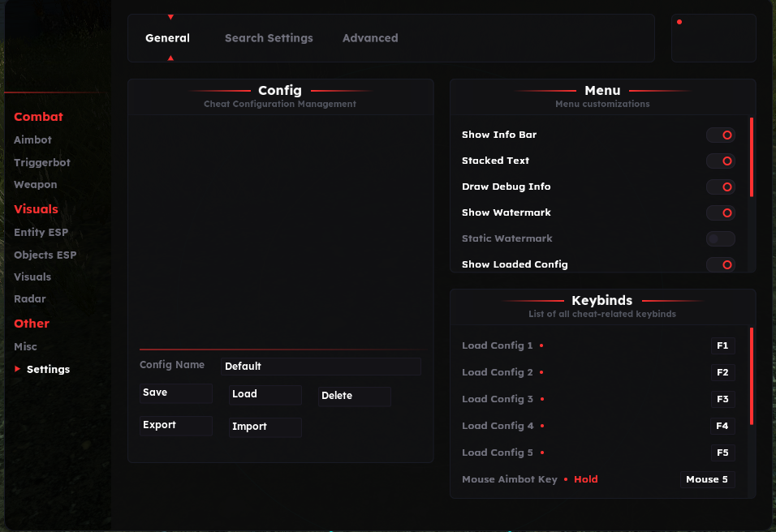This screenshot has height=532, width=776.
Task: Open the Hold mode selector for Mouse Aimbot Key
Action: pyautogui.click(x=585, y=480)
